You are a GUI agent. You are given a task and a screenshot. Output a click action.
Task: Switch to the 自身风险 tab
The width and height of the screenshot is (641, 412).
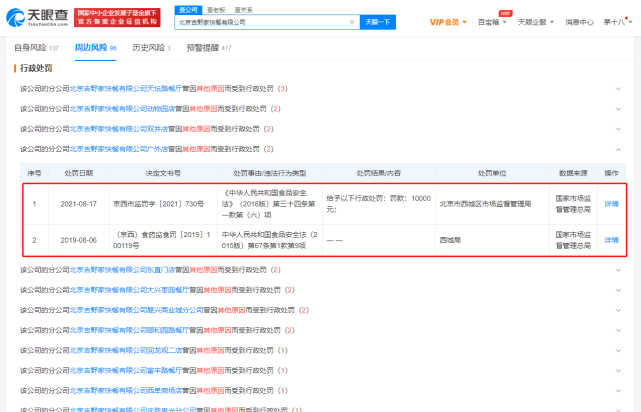pyautogui.click(x=36, y=48)
